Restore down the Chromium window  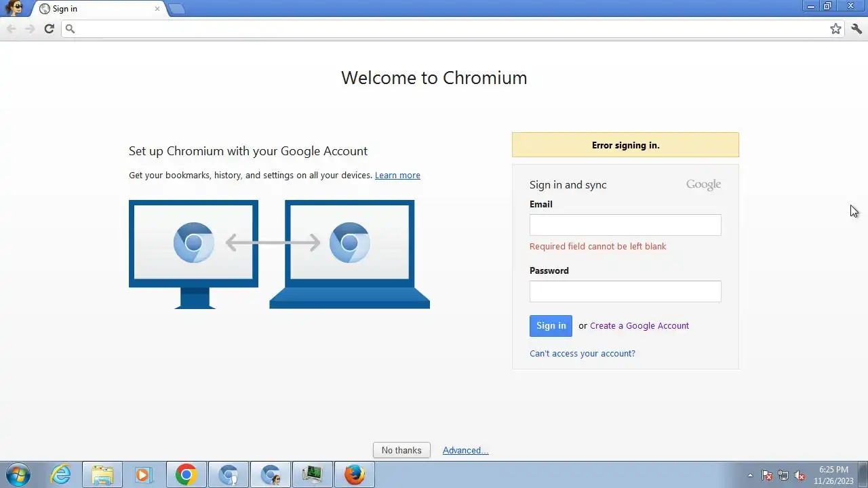828,6
